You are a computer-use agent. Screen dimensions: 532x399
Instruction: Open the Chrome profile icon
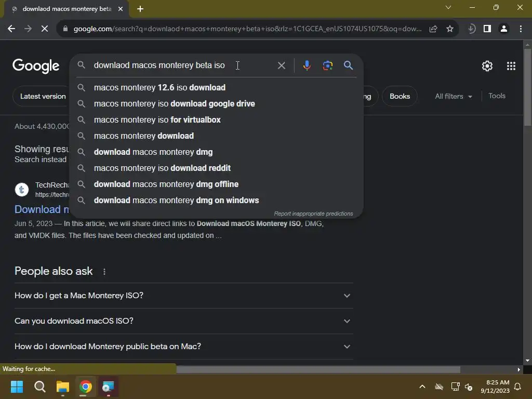tap(504, 29)
